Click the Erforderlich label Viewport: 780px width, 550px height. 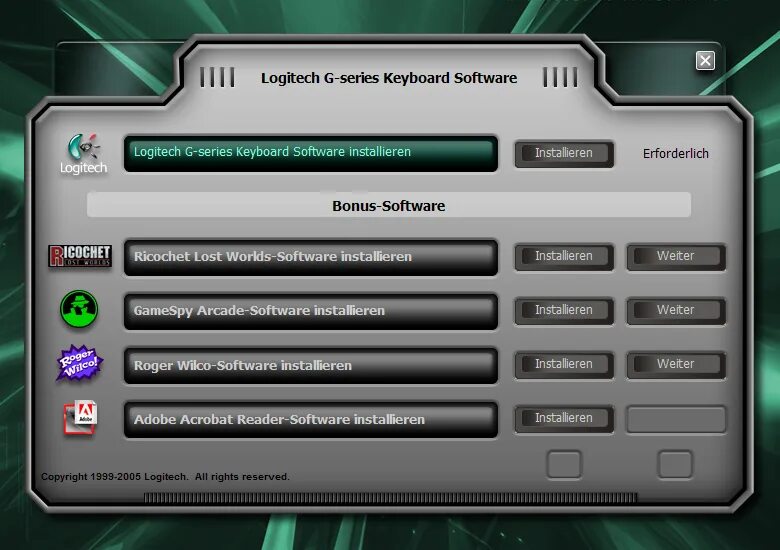coord(676,154)
